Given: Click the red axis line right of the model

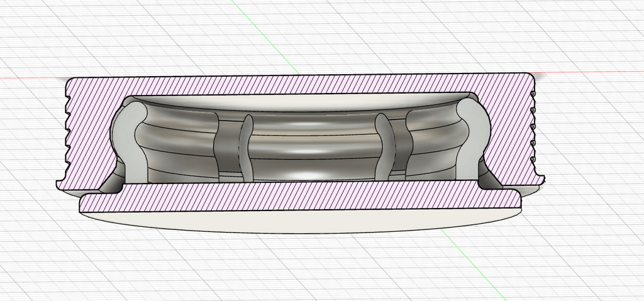Looking at the screenshot, I should tap(591, 72).
